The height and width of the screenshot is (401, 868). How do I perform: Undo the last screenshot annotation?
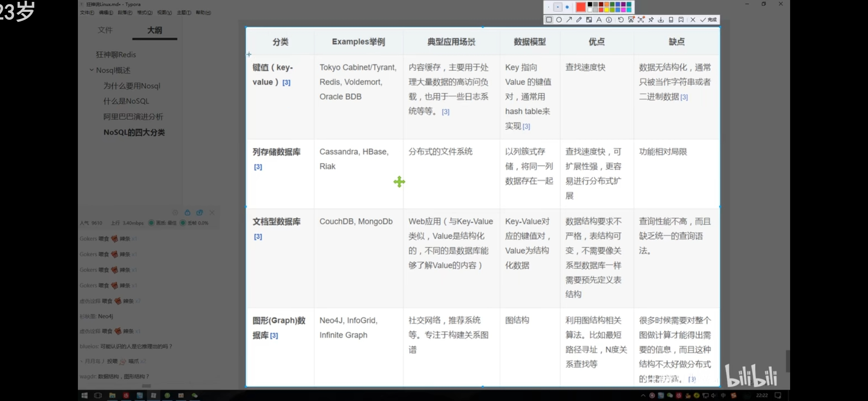[621, 20]
